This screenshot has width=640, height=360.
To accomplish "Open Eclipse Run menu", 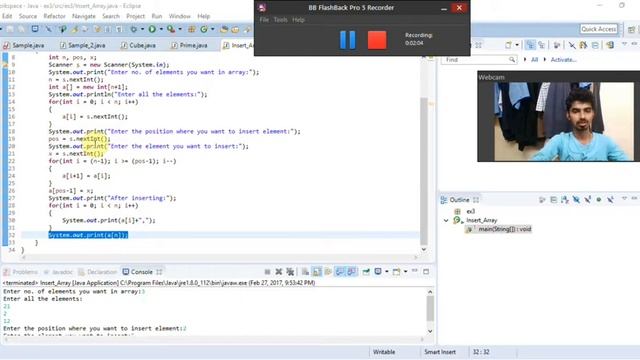I will pyautogui.click(x=157, y=16).
